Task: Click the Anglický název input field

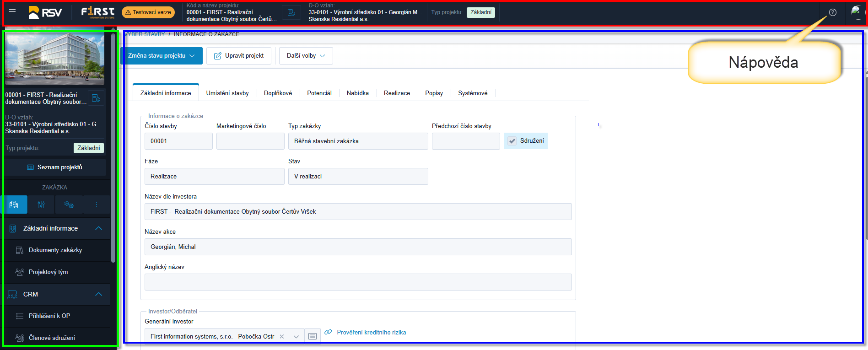Action: 358,282
